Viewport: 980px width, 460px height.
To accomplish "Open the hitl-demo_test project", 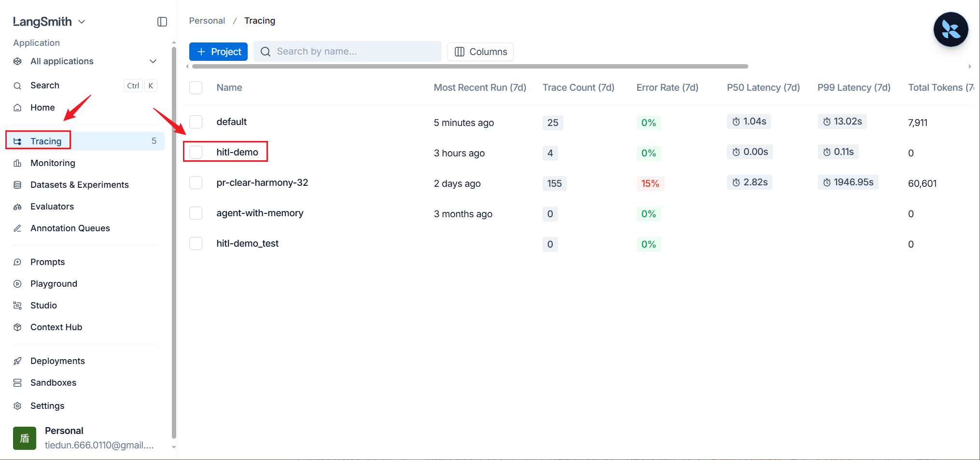I will point(248,244).
